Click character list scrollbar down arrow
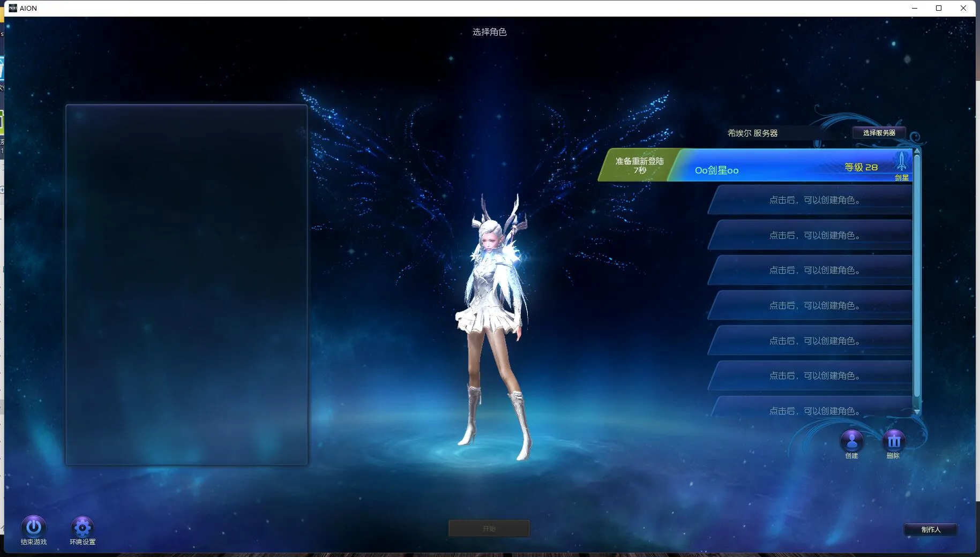 click(x=917, y=411)
